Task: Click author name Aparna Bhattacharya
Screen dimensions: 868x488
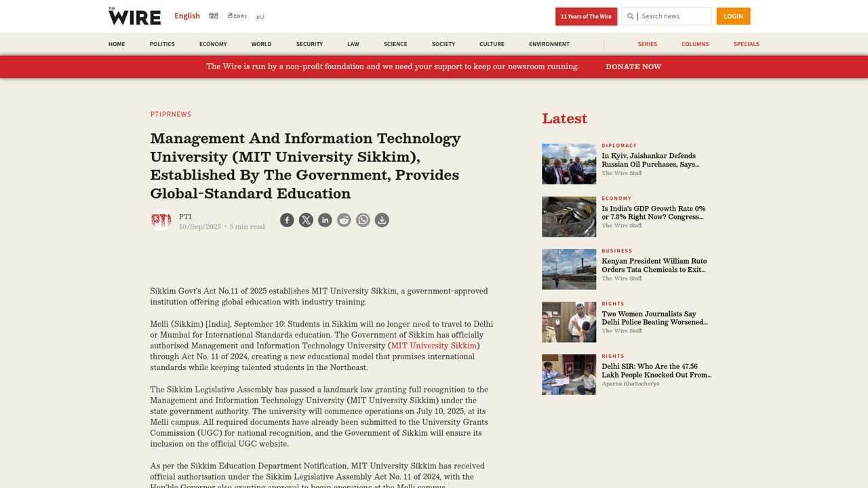Action: [x=631, y=384]
